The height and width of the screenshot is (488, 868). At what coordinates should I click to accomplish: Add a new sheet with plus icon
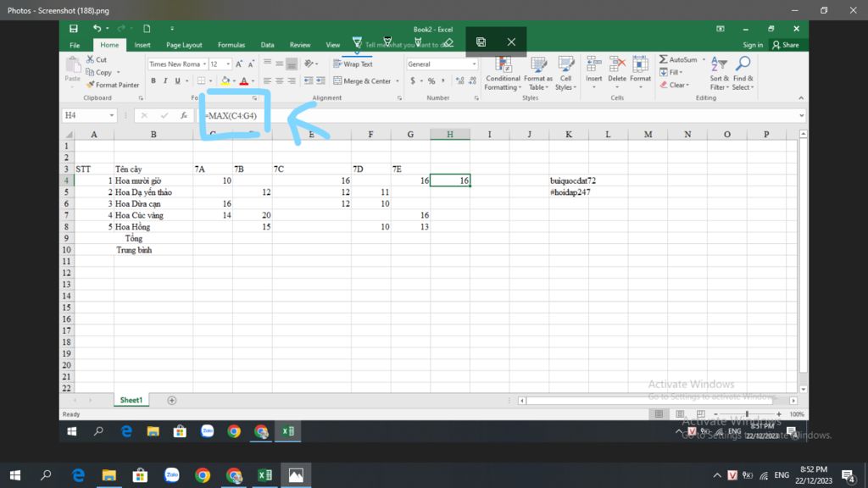172,400
